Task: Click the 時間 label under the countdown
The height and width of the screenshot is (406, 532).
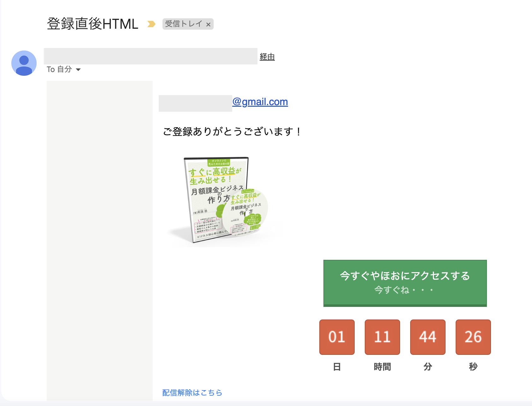Action: coord(382,367)
